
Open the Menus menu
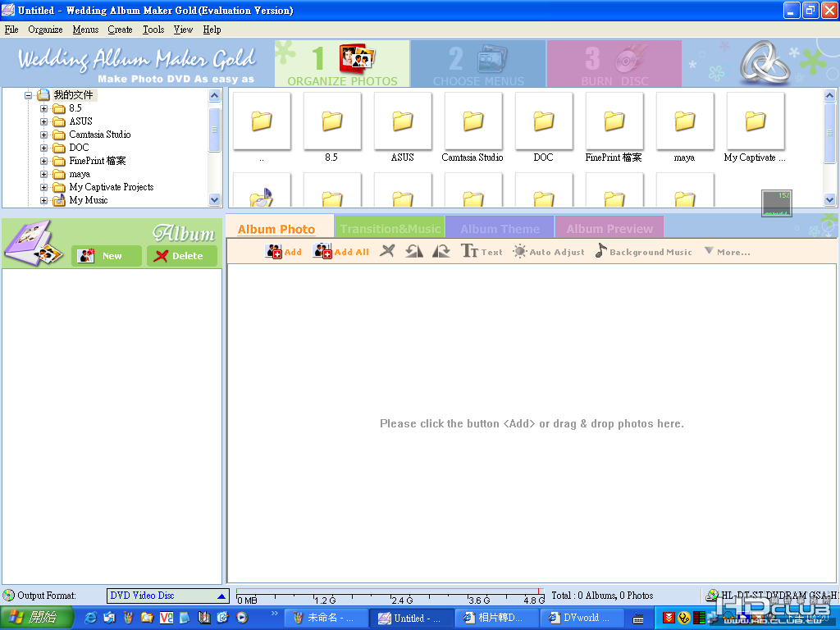coord(85,30)
